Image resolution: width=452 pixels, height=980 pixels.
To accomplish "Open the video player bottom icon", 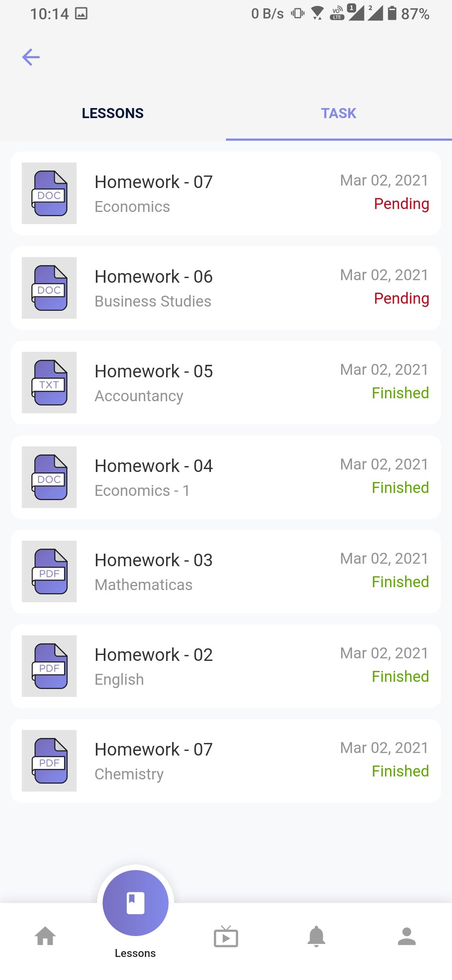I will [226, 936].
